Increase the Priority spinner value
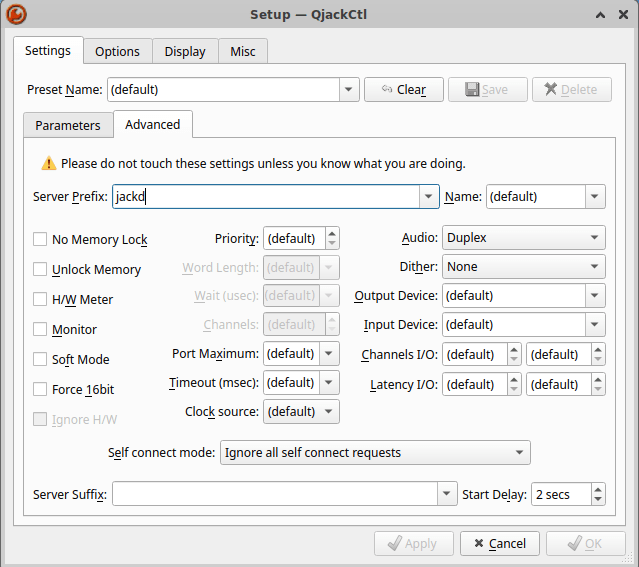 coord(332,233)
